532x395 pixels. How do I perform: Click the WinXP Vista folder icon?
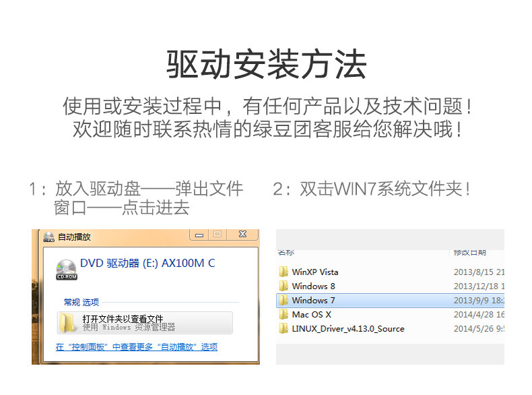pos(284,272)
